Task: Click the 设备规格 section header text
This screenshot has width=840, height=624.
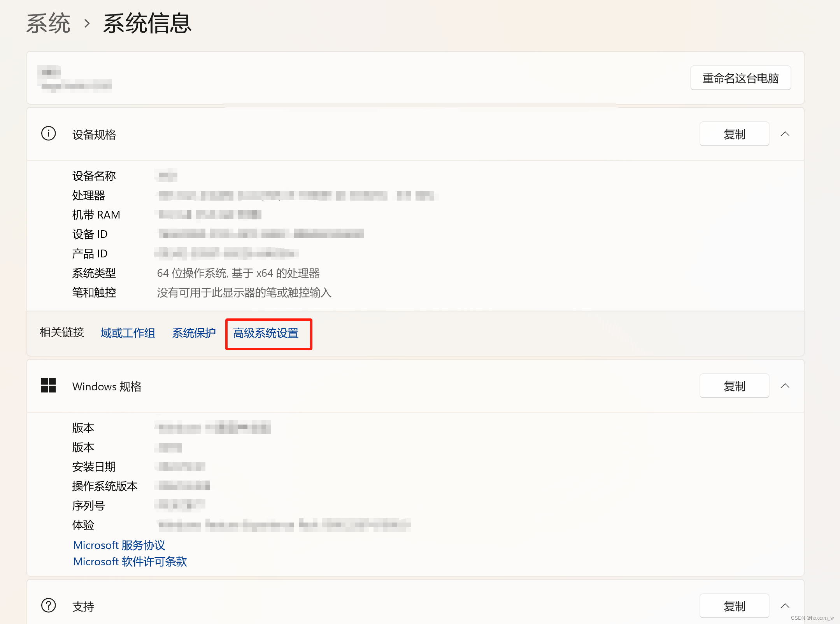Action: tap(94, 135)
